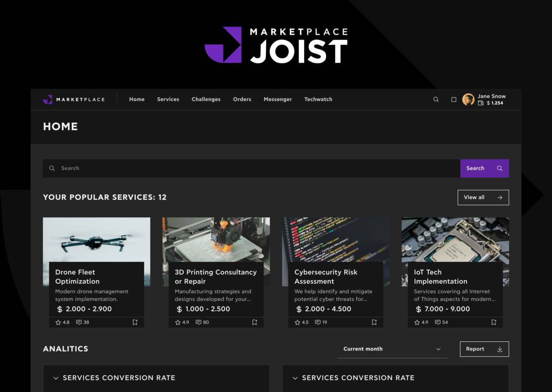Screen dimensions: 552x392
Task: Click the square notification indicator near the avatar
Action: click(x=454, y=99)
